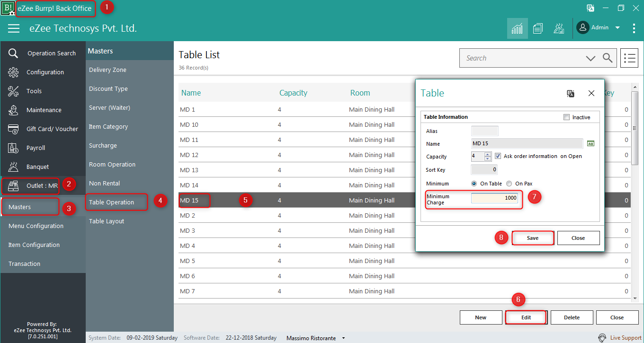Screen dimensions: 644x343
Task: Select Non Rental in Masters
Action: (105, 183)
